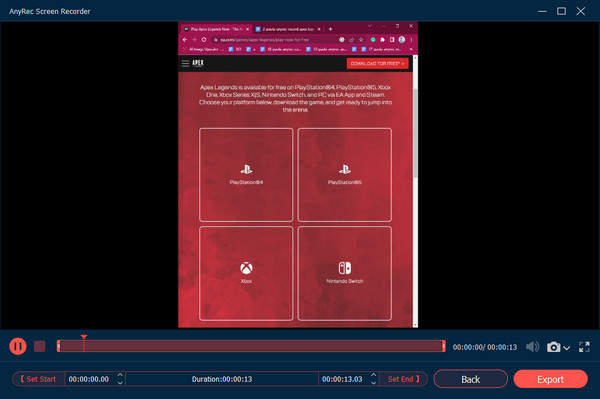Stop the preview with the square button
Image resolution: width=600 pixels, height=399 pixels.
[39, 347]
